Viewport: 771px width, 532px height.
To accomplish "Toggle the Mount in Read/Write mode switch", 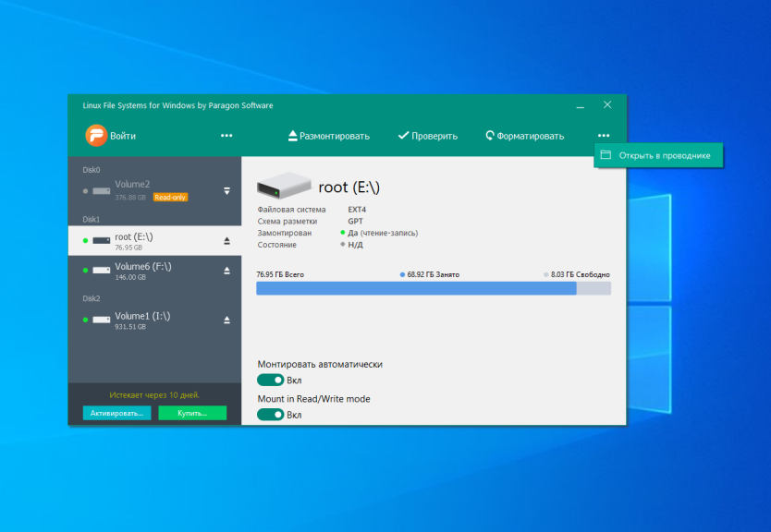I will [x=271, y=415].
